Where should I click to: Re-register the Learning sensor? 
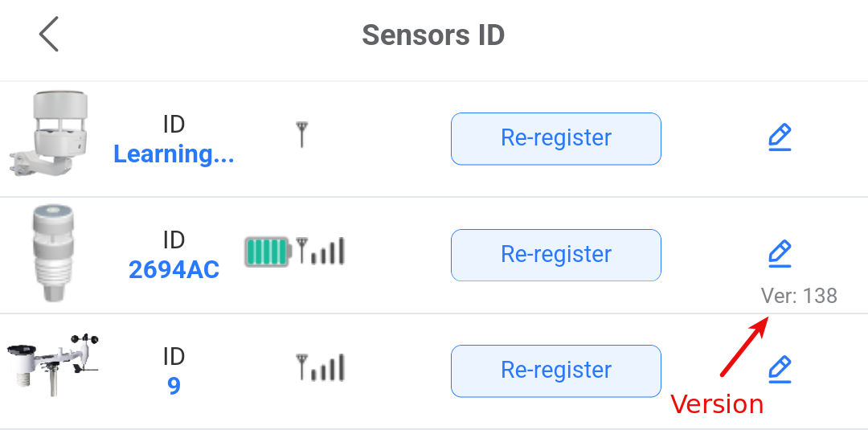coord(555,138)
